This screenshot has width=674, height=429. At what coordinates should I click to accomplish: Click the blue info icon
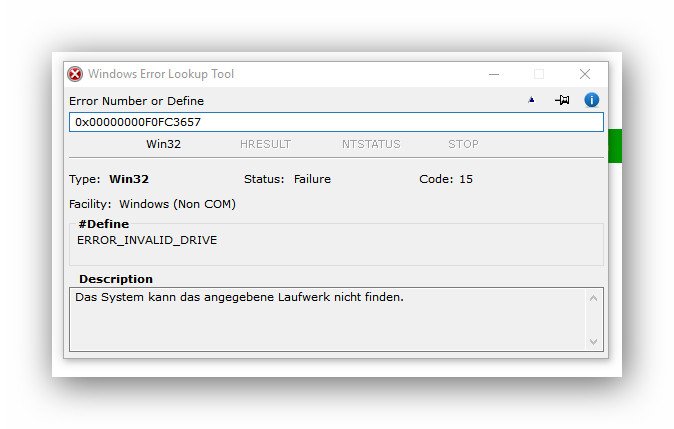(591, 100)
